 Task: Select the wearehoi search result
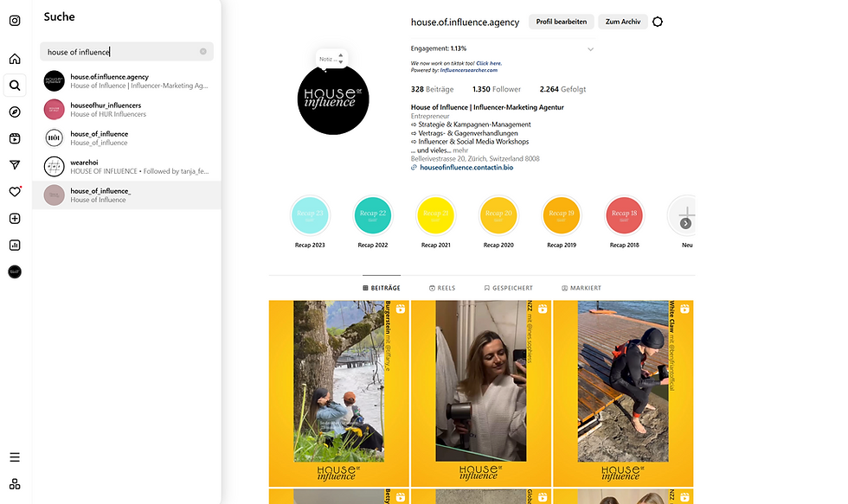pos(126,166)
